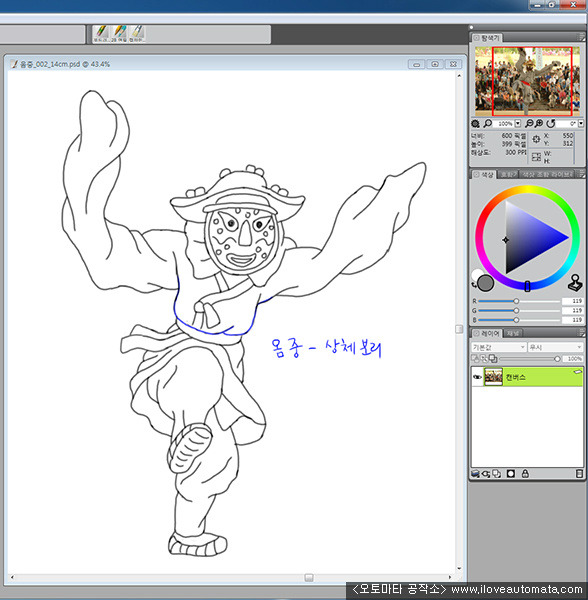Select the Layers tab

click(486, 334)
